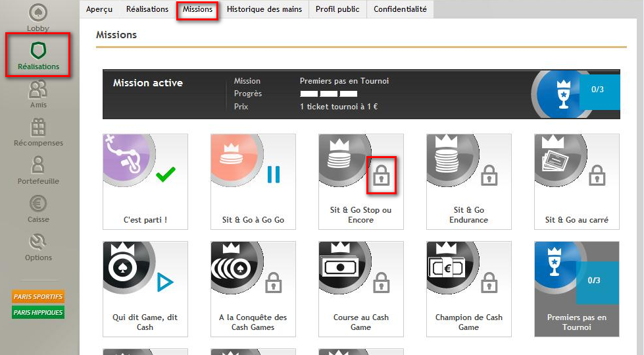The width and height of the screenshot is (644, 355).
Task: Click the padlock on Course au Cash Game
Action: (x=381, y=283)
